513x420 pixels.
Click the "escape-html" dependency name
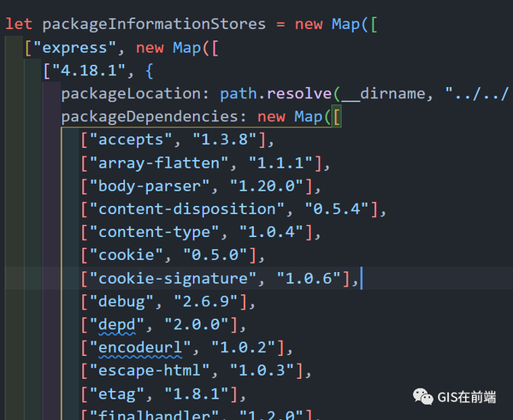tap(147, 370)
